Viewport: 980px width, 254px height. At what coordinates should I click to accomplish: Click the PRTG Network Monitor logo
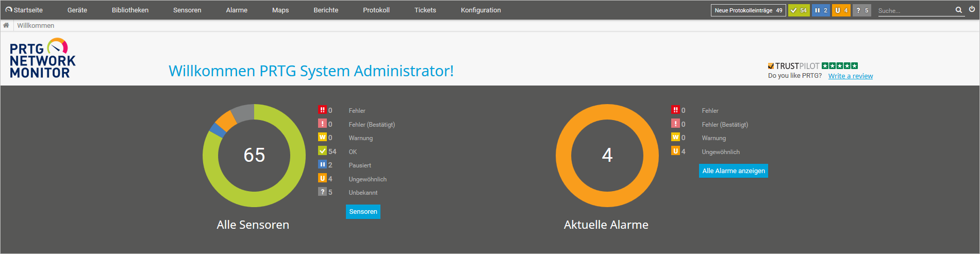pos(43,58)
